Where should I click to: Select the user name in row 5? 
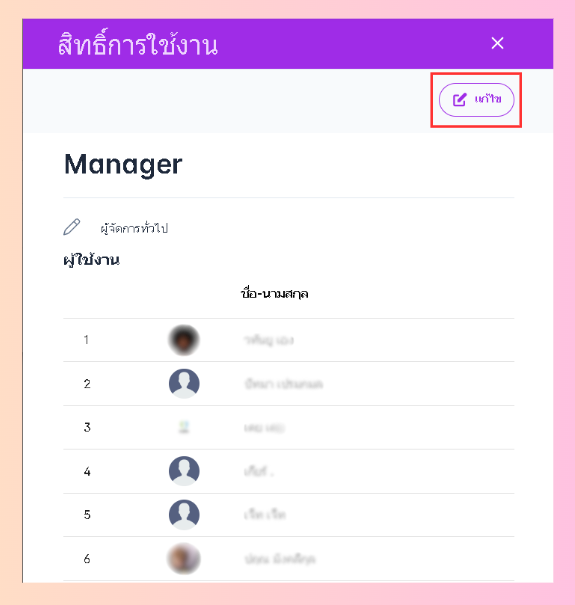[x=265, y=515]
